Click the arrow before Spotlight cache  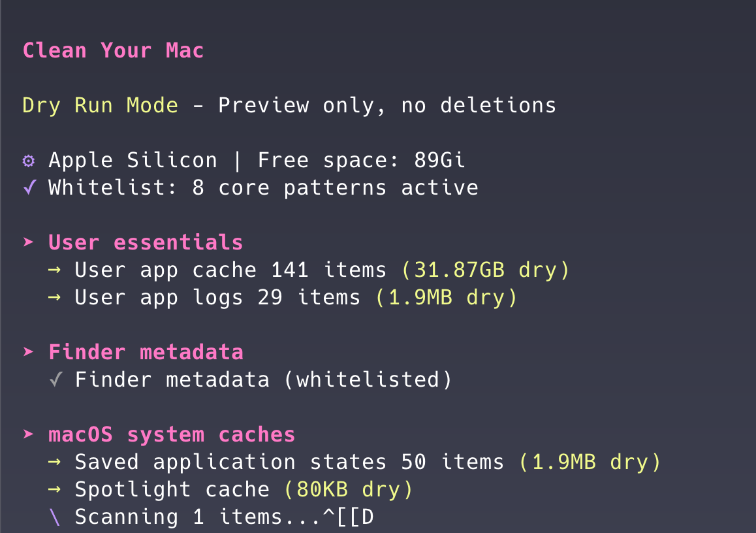55,490
